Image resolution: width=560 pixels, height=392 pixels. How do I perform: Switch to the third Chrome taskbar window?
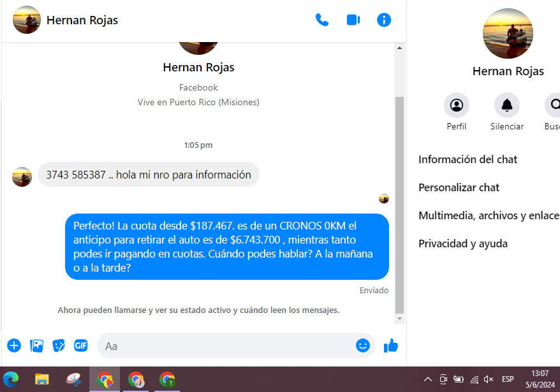point(167,379)
